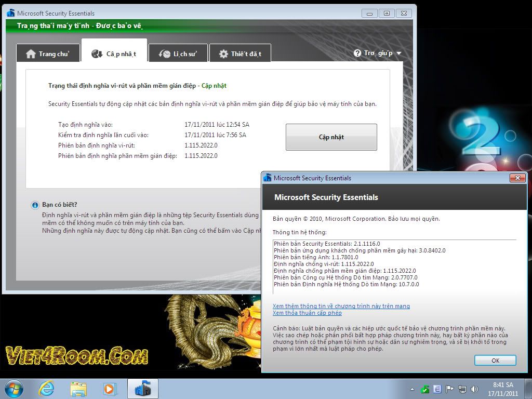The height and width of the screenshot is (399, 532).
Task: Click the Show desktop strip beside the clock
Action: 528,389
